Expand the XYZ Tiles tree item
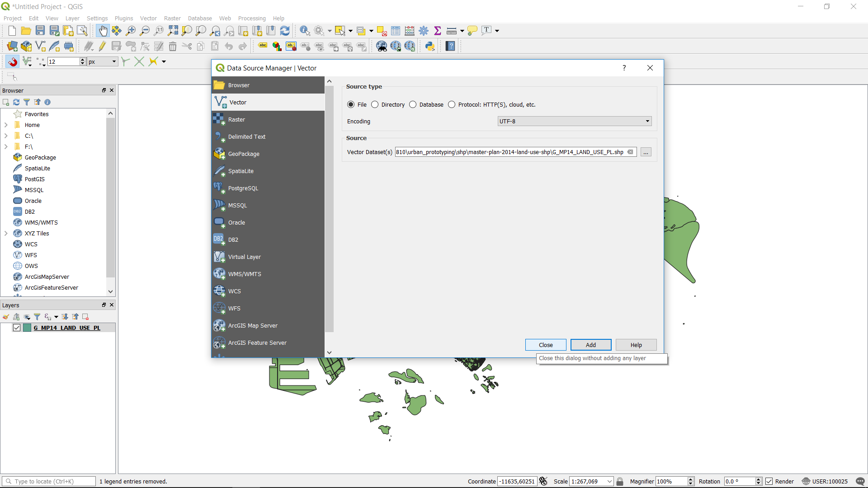868x488 pixels. point(6,234)
